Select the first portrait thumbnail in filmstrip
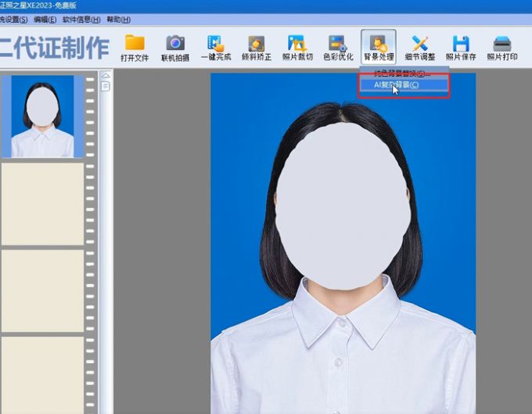This screenshot has width=532, height=414. tap(42, 116)
